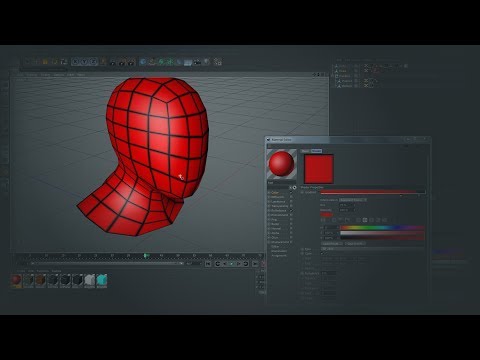Select Color channel in material list
Image resolution: width=480 pixels, height=360 pixels.
[275, 193]
